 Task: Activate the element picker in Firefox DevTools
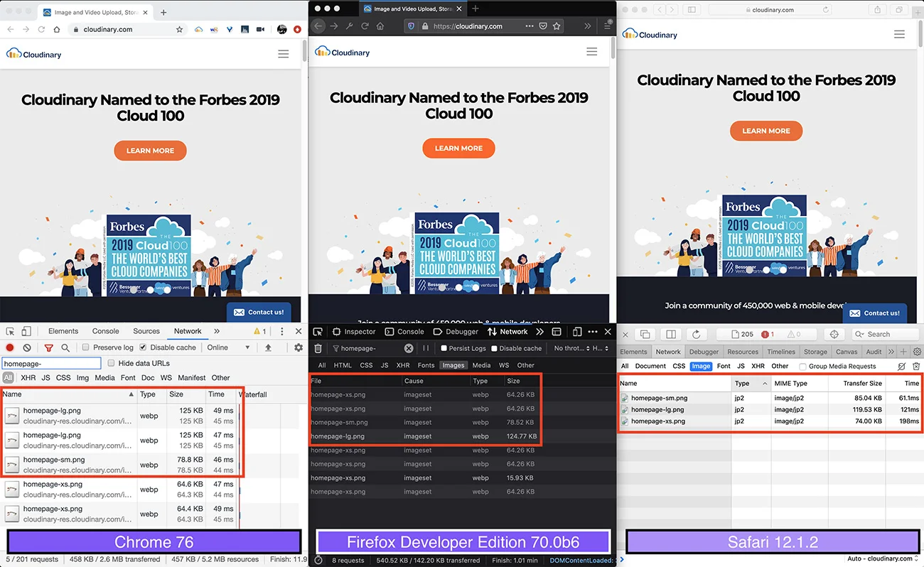coord(318,332)
